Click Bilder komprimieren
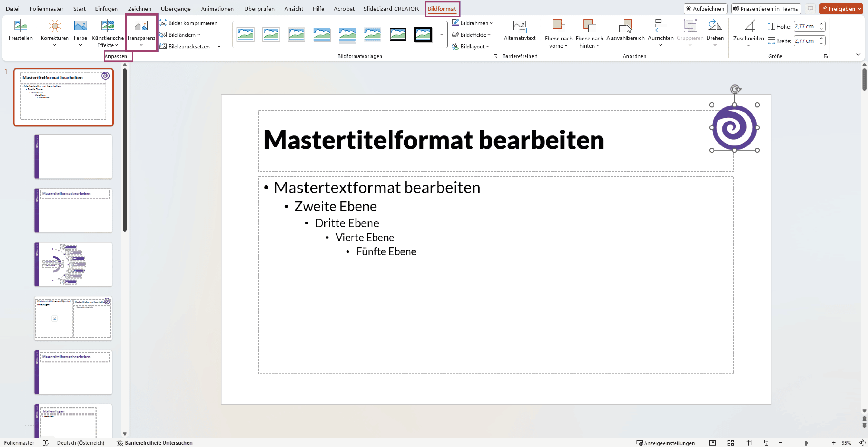The image size is (868, 447). [189, 23]
